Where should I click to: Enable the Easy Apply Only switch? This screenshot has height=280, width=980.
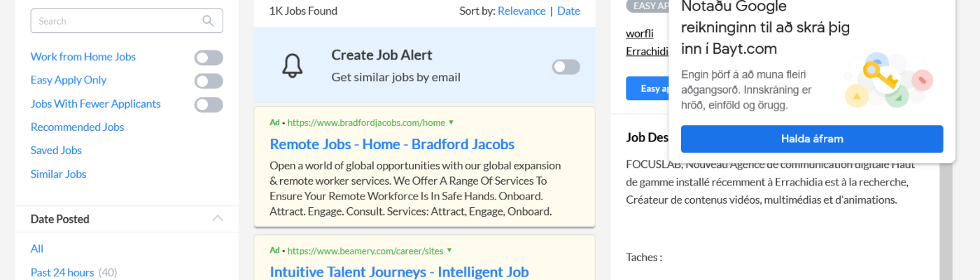pyautogui.click(x=209, y=81)
